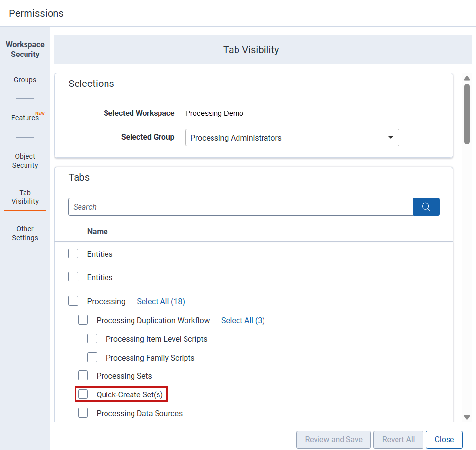The width and height of the screenshot is (476, 450).
Task: Open the Other Settings section
Action: 25,233
